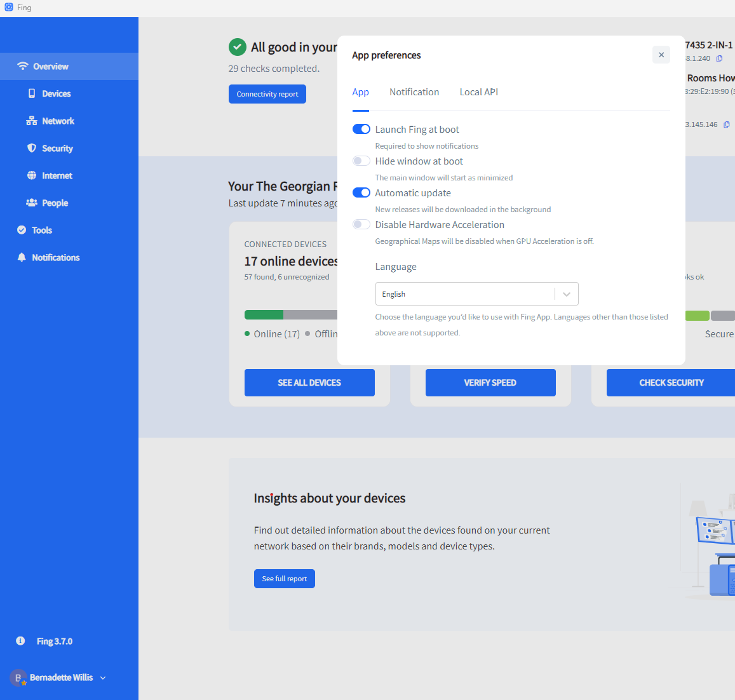Click '57 found, 6 unrecognized' text
The height and width of the screenshot is (700, 735).
(x=287, y=276)
